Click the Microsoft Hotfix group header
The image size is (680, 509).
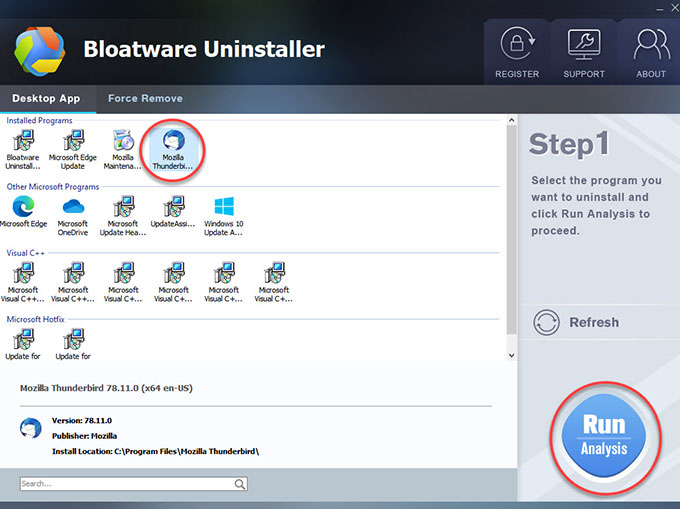pyautogui.click(x=36, y=319)
